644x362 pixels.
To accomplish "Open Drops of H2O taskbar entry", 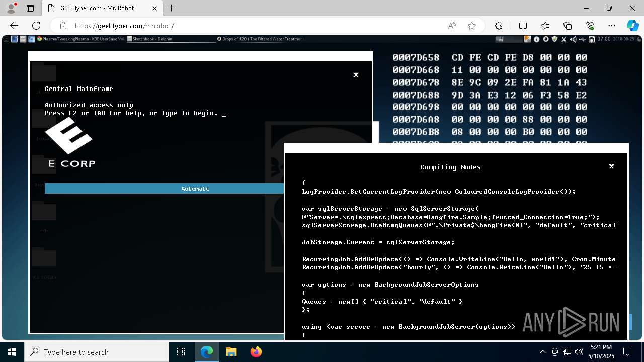I will pos(261,39).
